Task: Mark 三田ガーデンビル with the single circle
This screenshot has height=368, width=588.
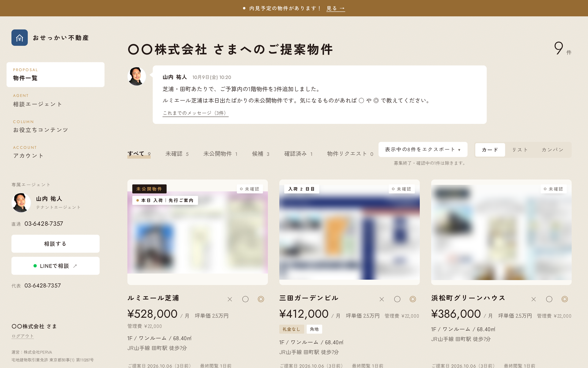Action: pos(397,299)
